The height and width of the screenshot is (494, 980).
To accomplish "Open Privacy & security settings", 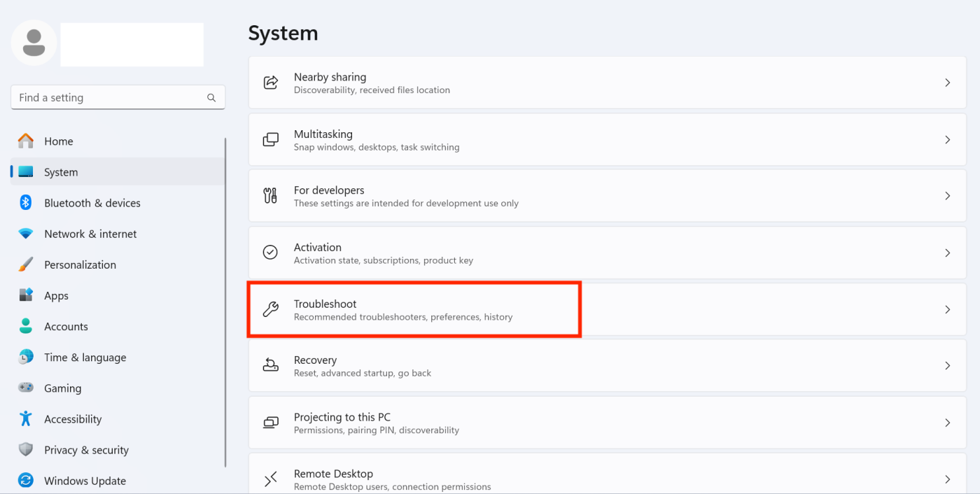I will coord(86,449).
